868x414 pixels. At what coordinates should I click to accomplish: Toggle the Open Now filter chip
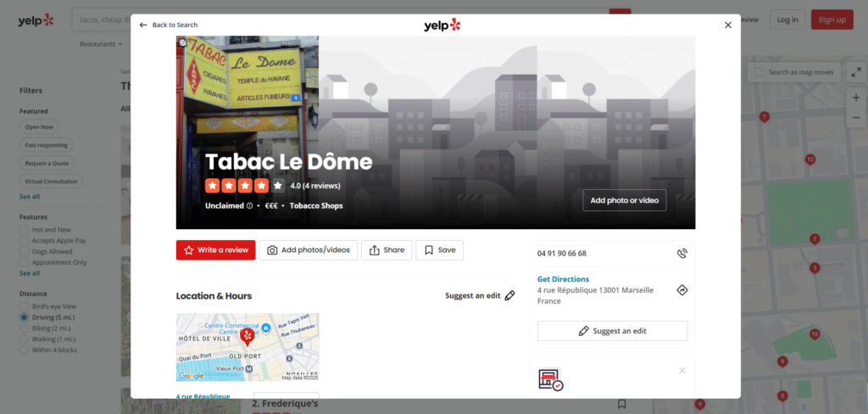point(39,127)
